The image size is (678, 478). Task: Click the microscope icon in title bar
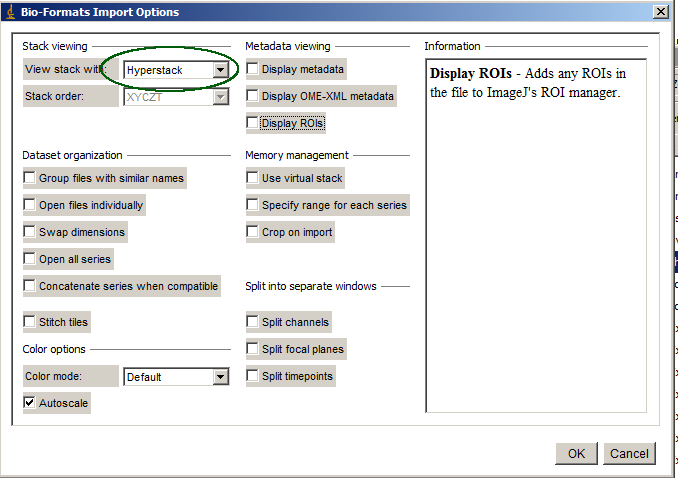click(x=10, y=11)
